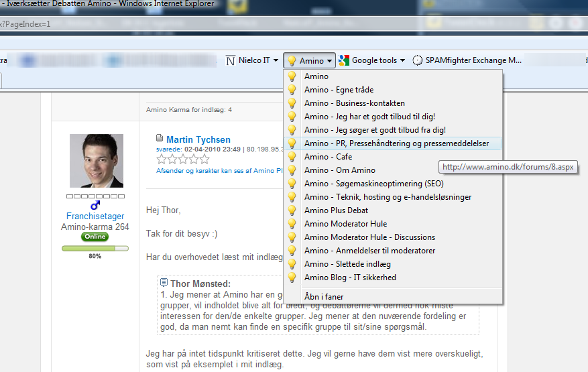588x372 pixels.
Task: Click 'Amino Karma for indlæg: 4' text
Action: click(x=189, y=110)
